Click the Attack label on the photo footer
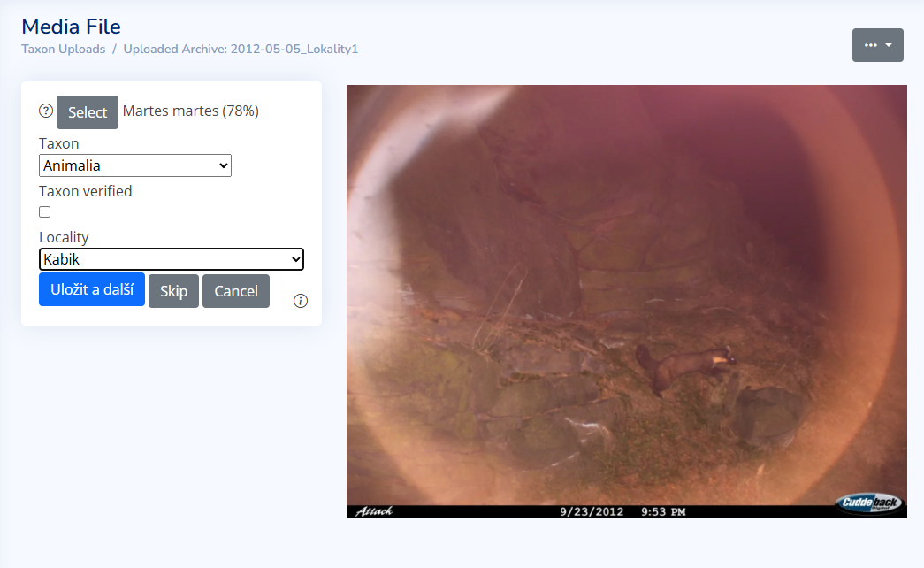Screen dimensions: 924x568 373,511
